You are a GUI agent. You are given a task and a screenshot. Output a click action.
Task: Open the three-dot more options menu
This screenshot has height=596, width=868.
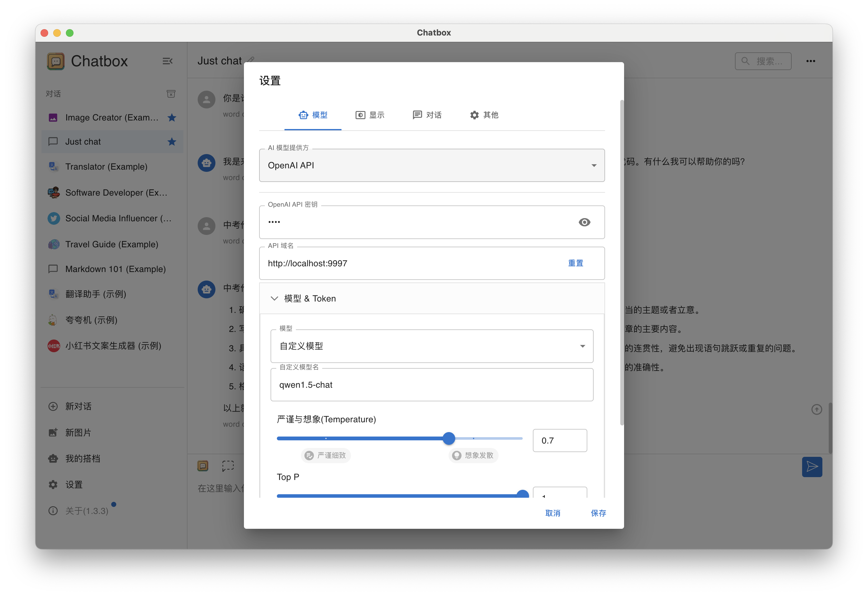pos(810,61)
